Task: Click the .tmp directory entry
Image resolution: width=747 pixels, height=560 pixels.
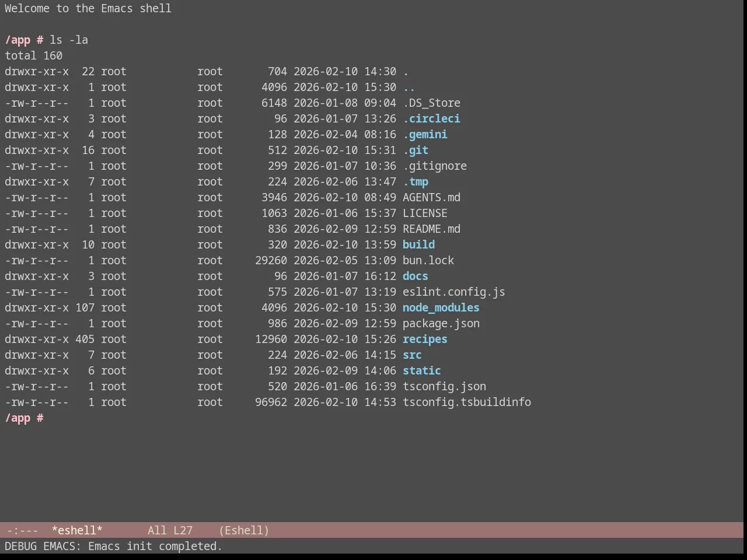Action: (416, 181)
